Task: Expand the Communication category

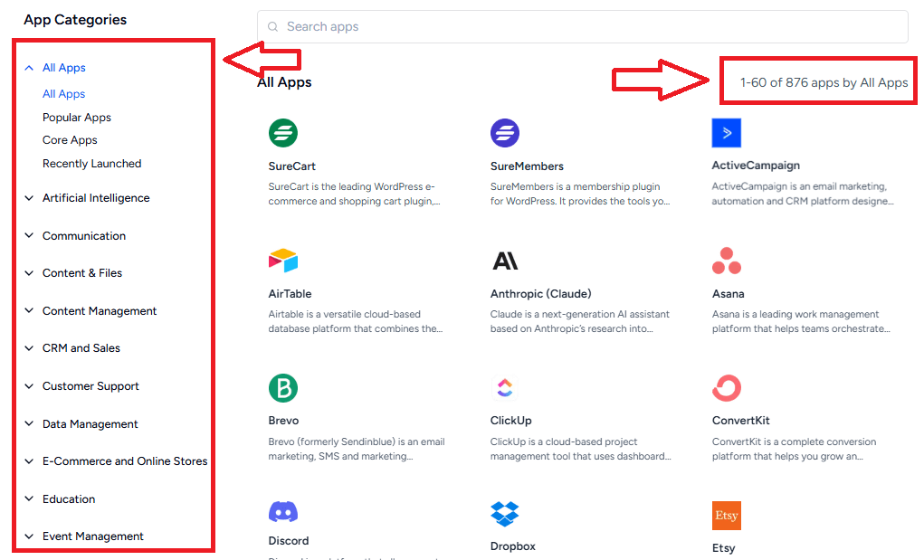Action: coord(84,235)
